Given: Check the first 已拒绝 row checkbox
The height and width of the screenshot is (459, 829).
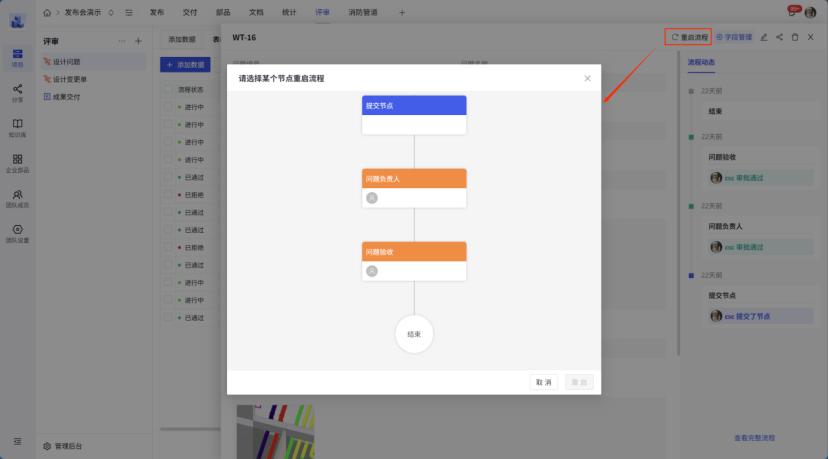Looking at the screenshot, I should 168,195.
